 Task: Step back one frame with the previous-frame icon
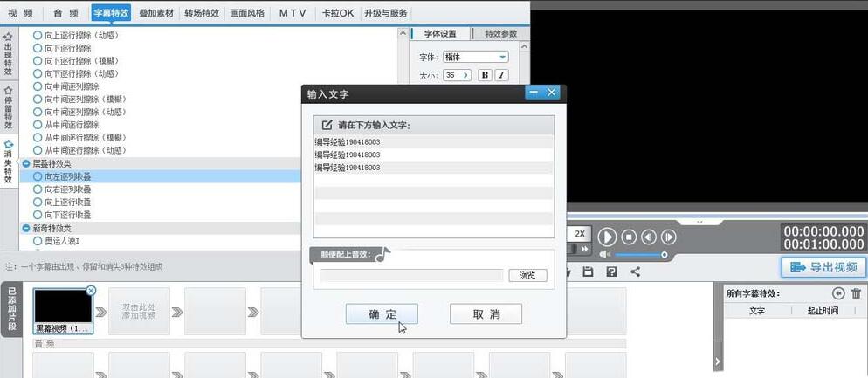point(649,237)
